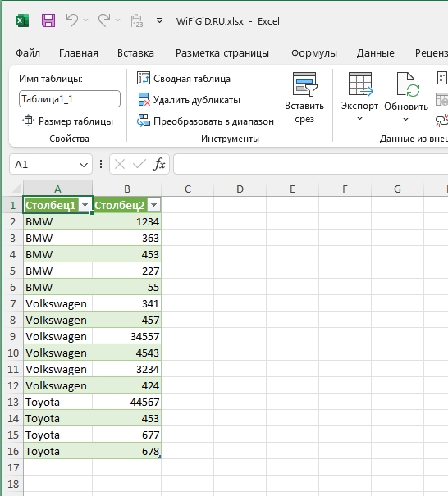The height and width of the screenshot is (496, 448).
Task: Click the paste values 123 clipboard icon
Action: (x=137, y=20)
